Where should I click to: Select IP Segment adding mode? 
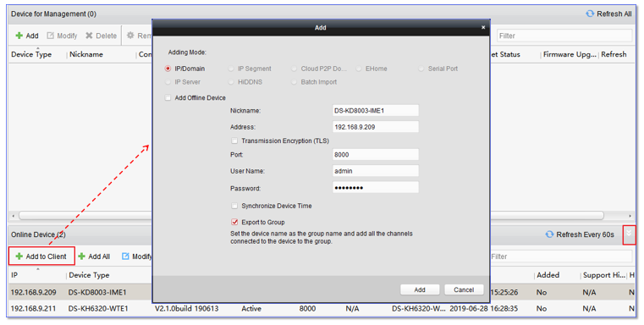pyautogui.click(x=231, y=69)
